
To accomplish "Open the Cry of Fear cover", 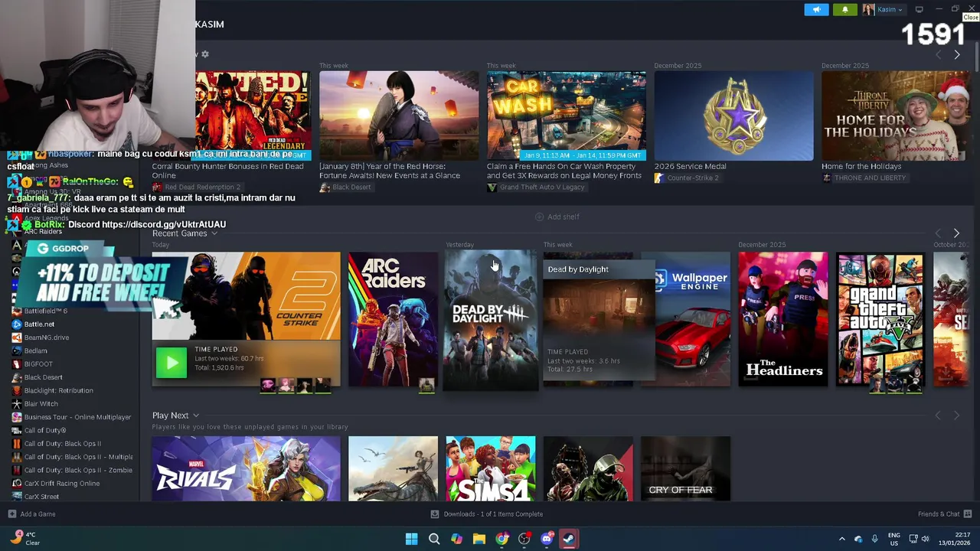I will (x=685, y=468).
